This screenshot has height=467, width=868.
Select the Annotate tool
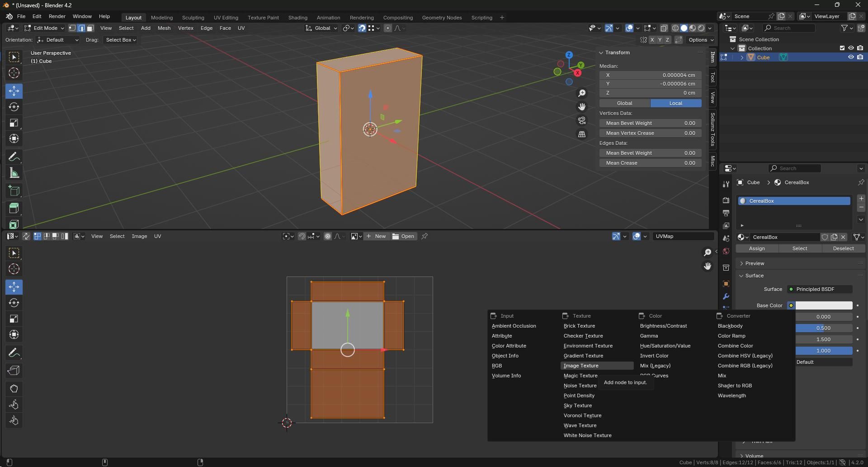point(14,156)
